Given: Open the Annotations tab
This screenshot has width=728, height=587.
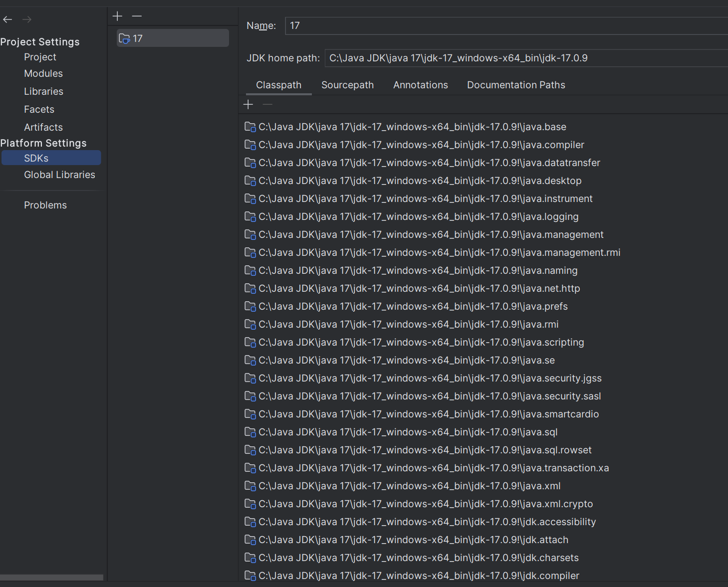Looking at the screenshot, I should click(420, 85).
